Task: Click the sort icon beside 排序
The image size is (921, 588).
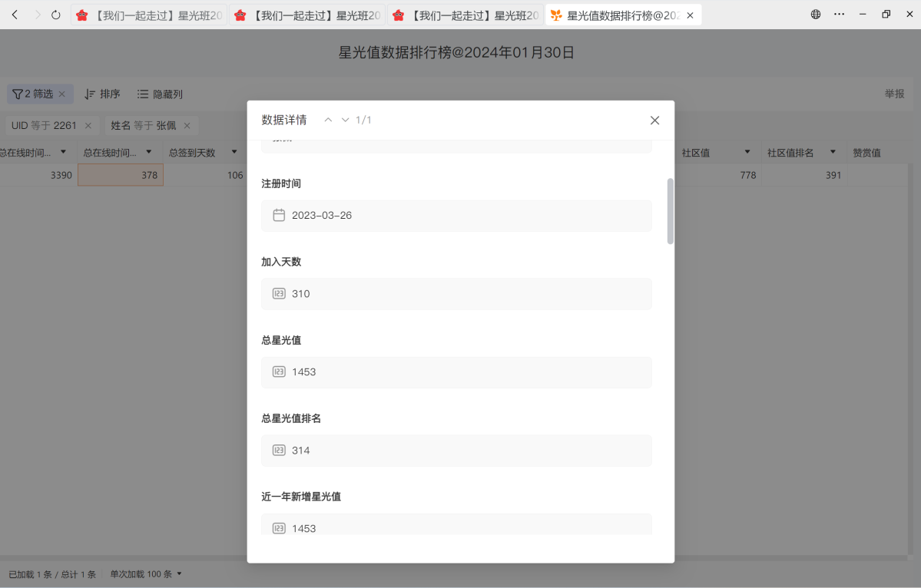Action: tap(89, 94)
